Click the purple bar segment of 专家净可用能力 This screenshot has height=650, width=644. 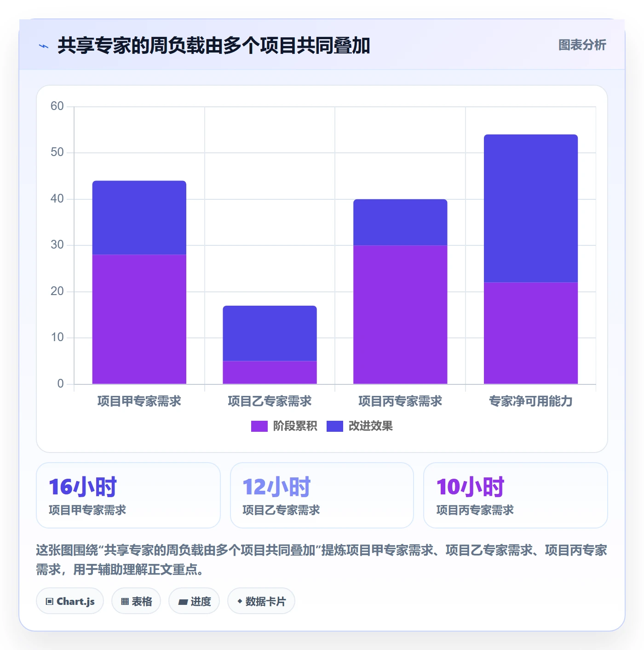tap(531, 333)
